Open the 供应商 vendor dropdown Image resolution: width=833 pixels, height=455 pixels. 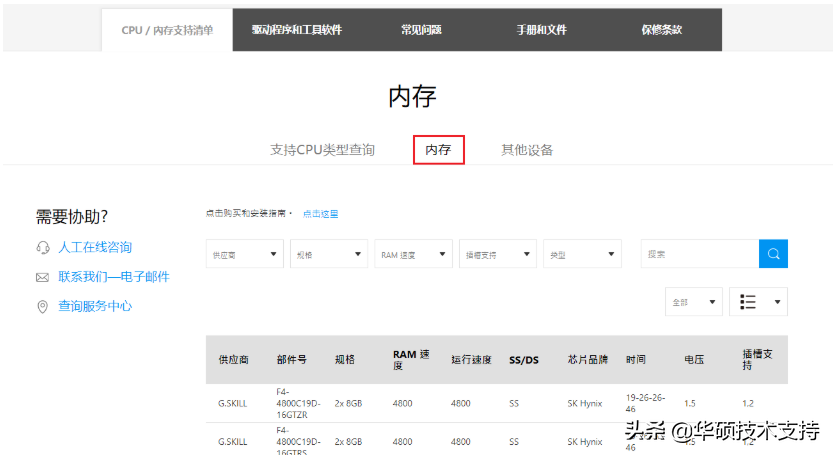click(x=244, y=254)
